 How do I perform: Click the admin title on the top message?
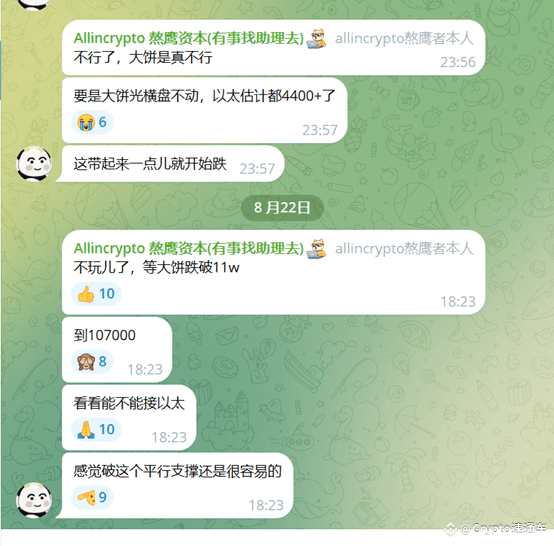coord(404,38)
